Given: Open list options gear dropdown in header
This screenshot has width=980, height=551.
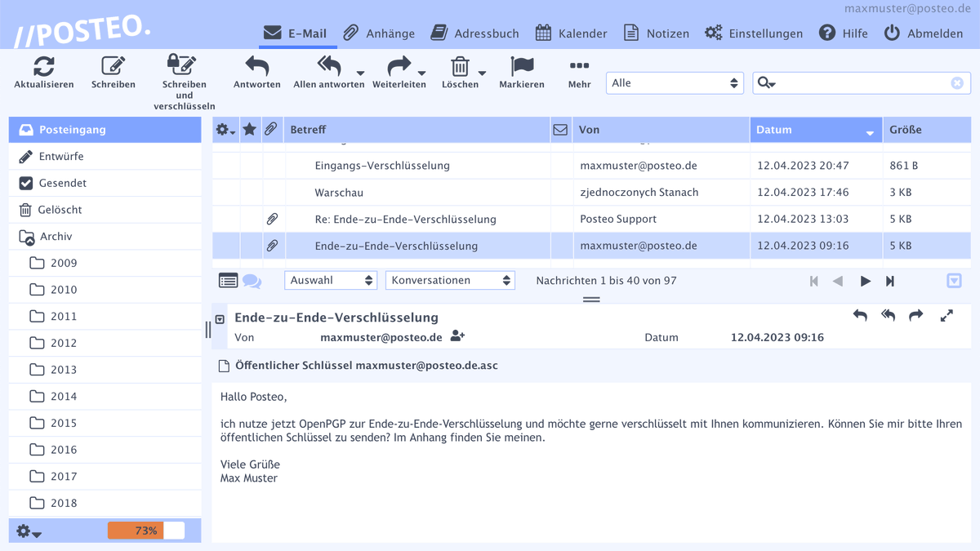Looking at the screenshot, I should click(x=225, y=130).
